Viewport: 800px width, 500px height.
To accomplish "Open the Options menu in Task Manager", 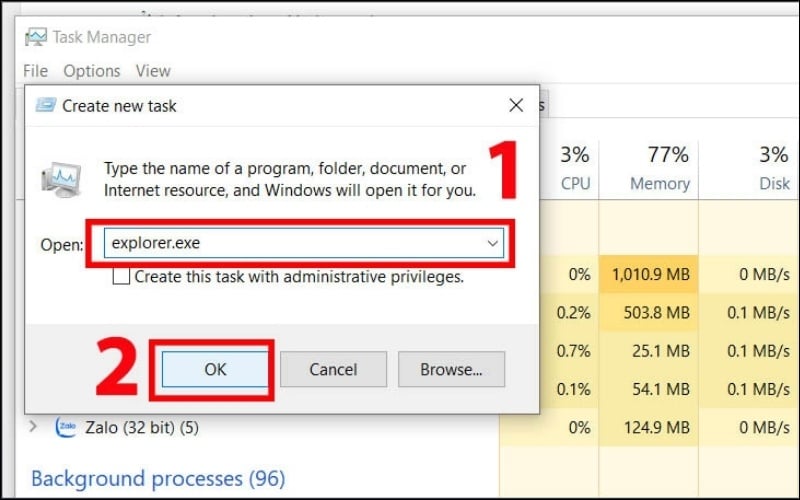I will pyautogui.click(x=92, y=70).
